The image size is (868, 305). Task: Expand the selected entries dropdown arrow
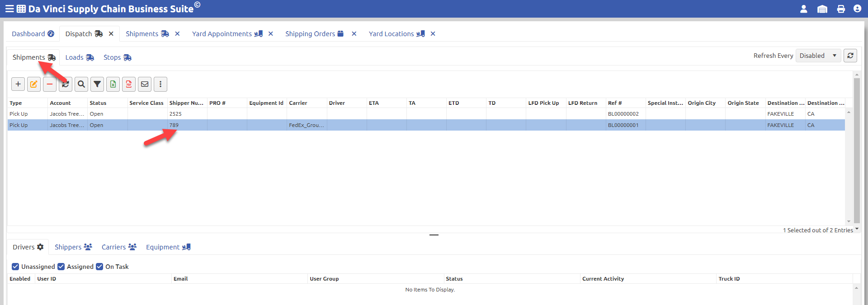(x=857, y=229)
